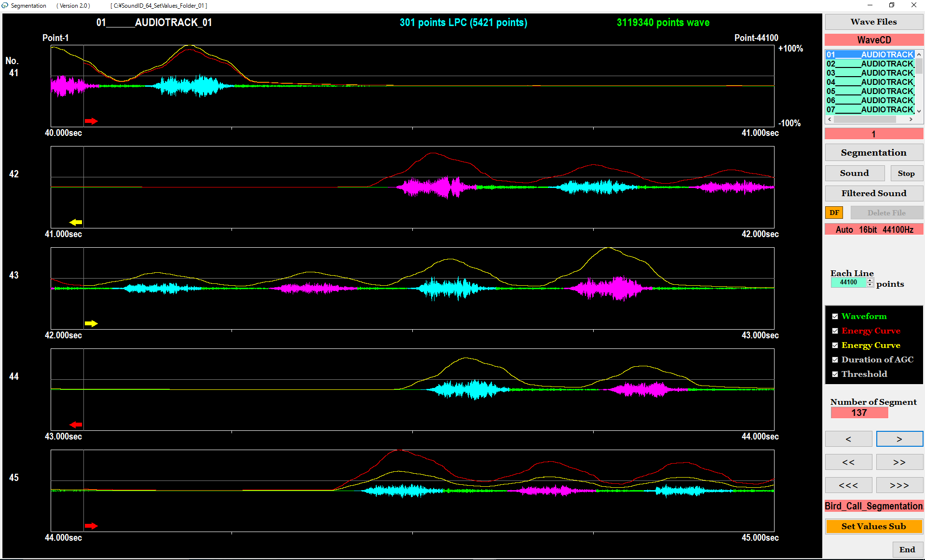Viewport: 925px width, 560px height.
Task: Disable the Threshold checkbox
Action: pyautogui.click(x=835, y=374)
